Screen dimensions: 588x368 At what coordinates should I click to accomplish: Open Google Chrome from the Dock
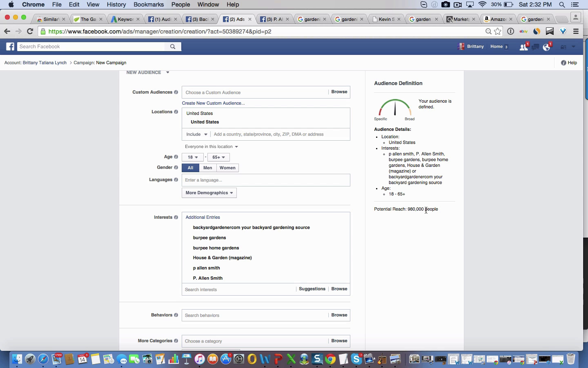click(330, 359)
